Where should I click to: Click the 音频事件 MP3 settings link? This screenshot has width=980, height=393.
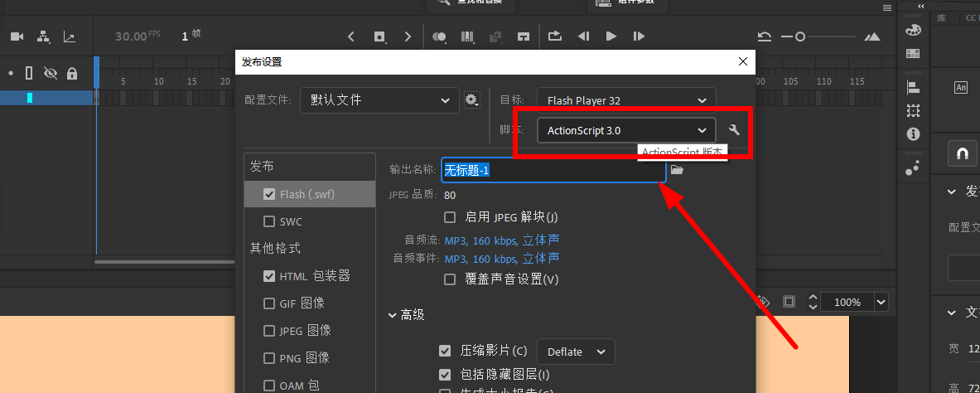pyautogui.click(x=502, y=259)
